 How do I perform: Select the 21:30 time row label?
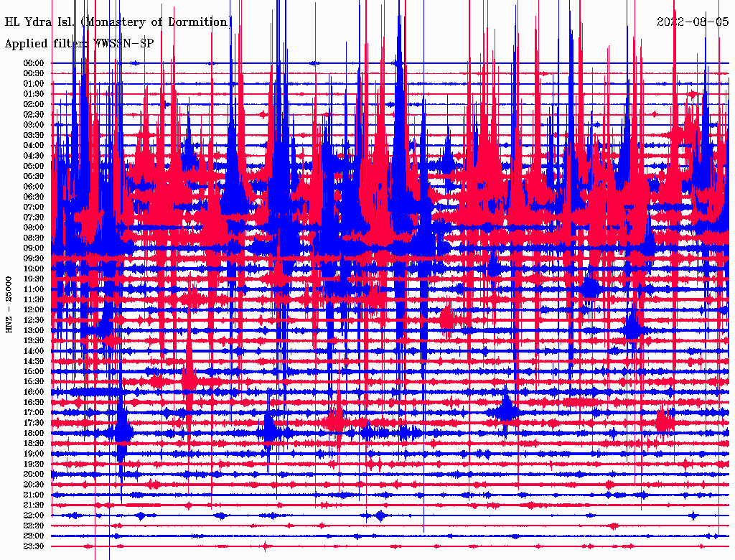click(34, 505)
